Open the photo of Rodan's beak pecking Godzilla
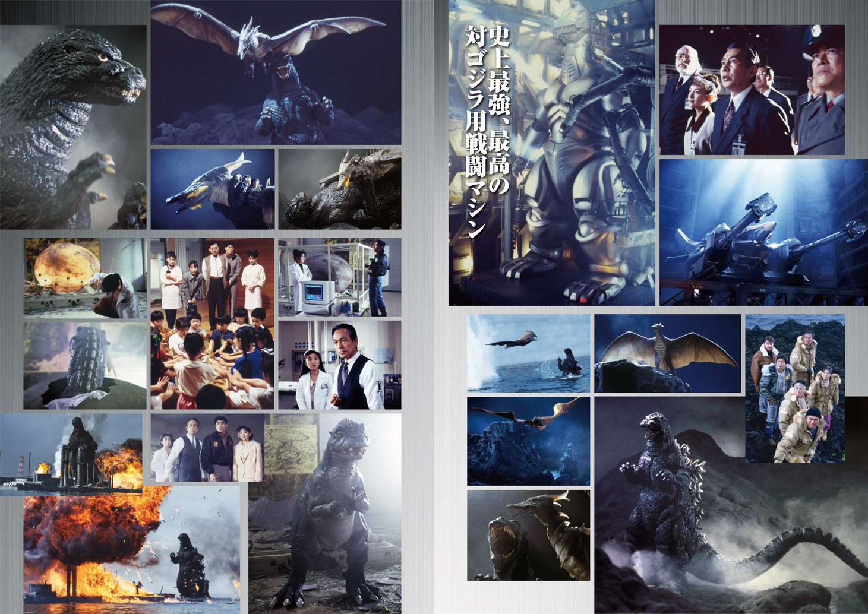 [212, 189]
